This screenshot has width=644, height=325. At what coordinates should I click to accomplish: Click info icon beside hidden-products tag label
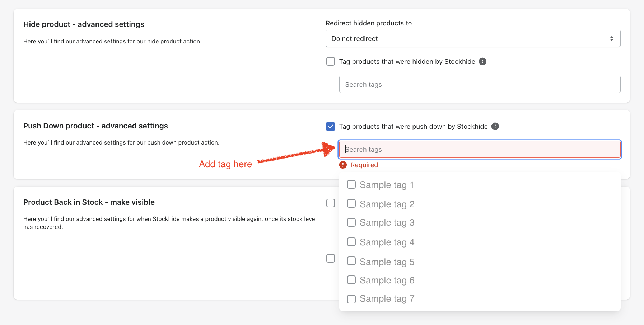coord(483,62)
